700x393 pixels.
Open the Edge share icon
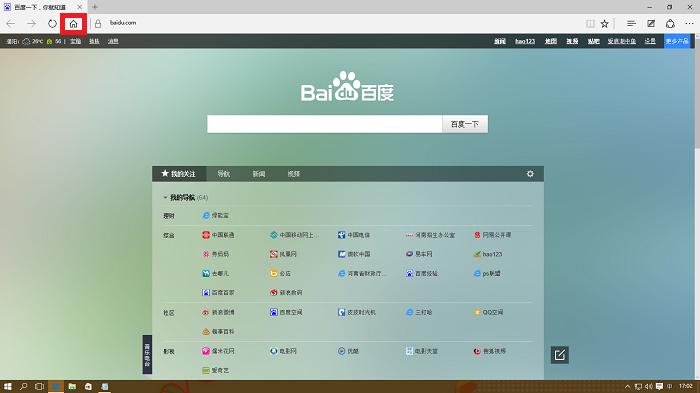pos(670,24)
